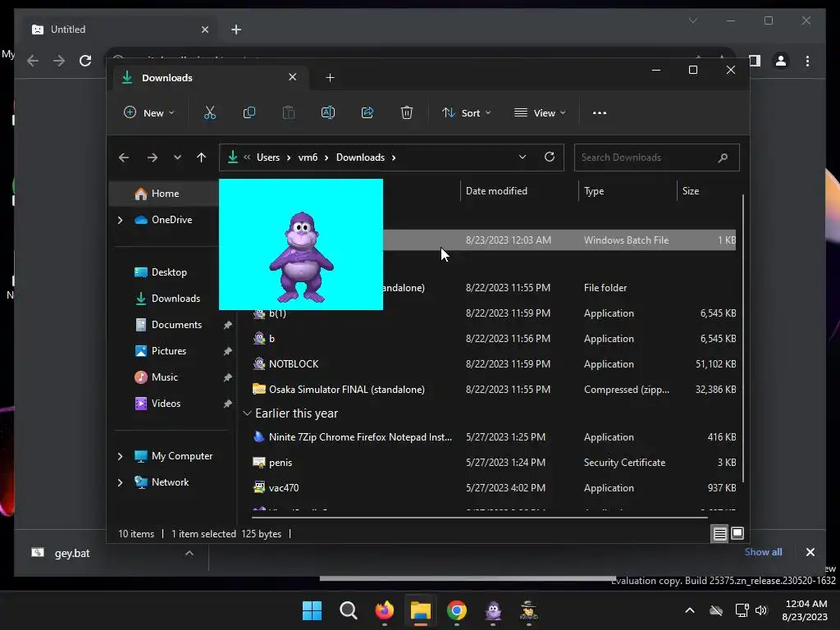Sort by Date modified column header
The height and width of the screenshot is (630, 840).
[x=518, y=191]
